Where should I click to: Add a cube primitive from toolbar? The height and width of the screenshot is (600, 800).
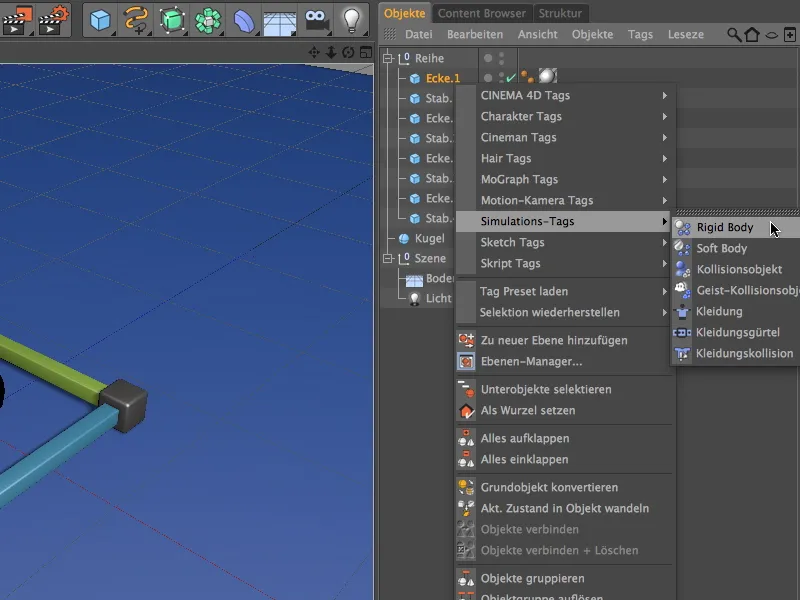point(100,20)
